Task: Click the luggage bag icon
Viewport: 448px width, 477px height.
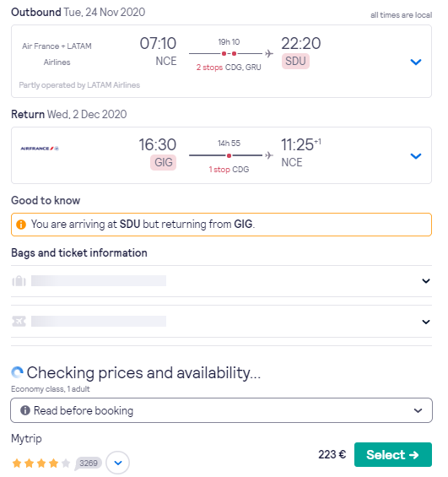Action: tap(19, 281)
